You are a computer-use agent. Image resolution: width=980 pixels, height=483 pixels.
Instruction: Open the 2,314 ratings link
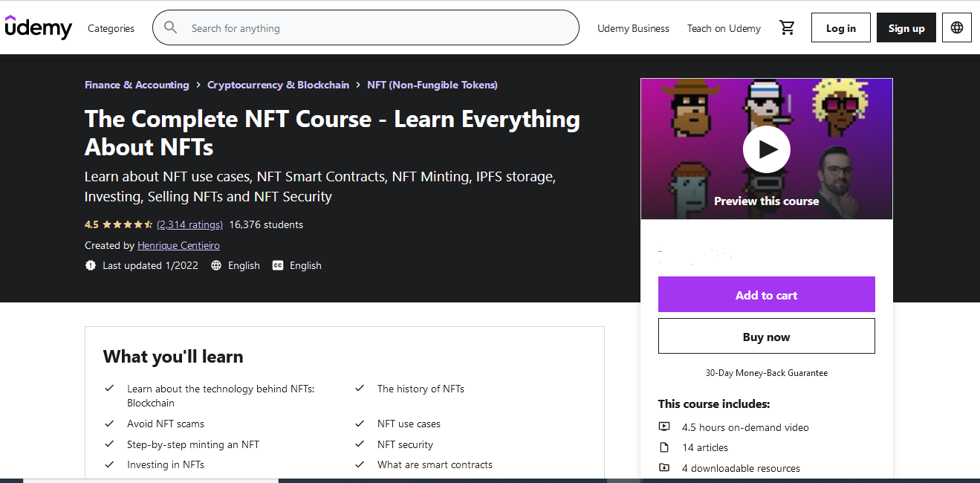click(x=190, y=224)
